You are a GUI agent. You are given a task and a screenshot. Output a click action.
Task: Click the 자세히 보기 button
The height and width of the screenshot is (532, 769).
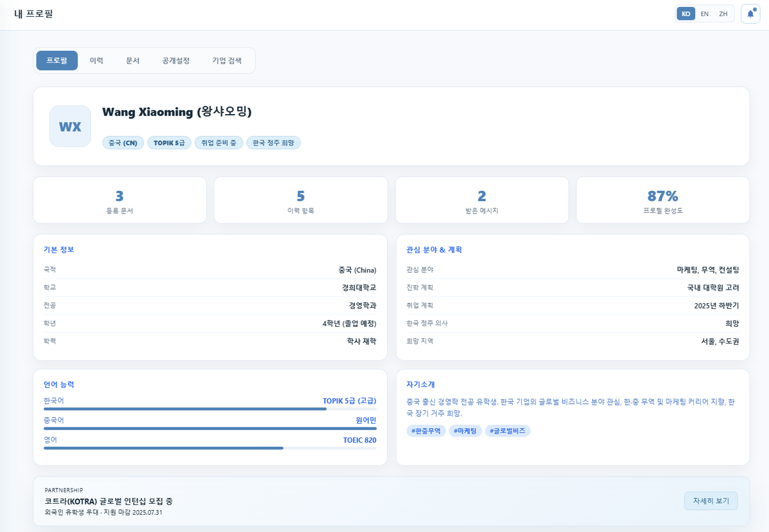click(x=711, y=501)
